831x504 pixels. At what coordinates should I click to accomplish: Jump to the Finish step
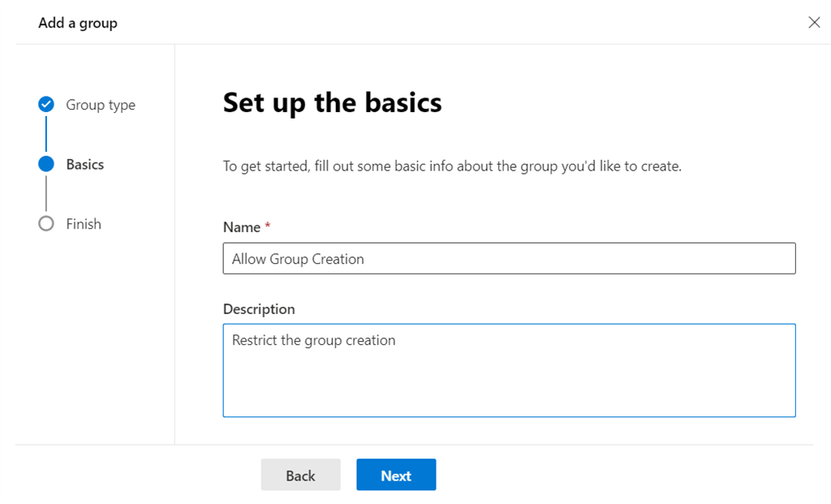point(84,223)
